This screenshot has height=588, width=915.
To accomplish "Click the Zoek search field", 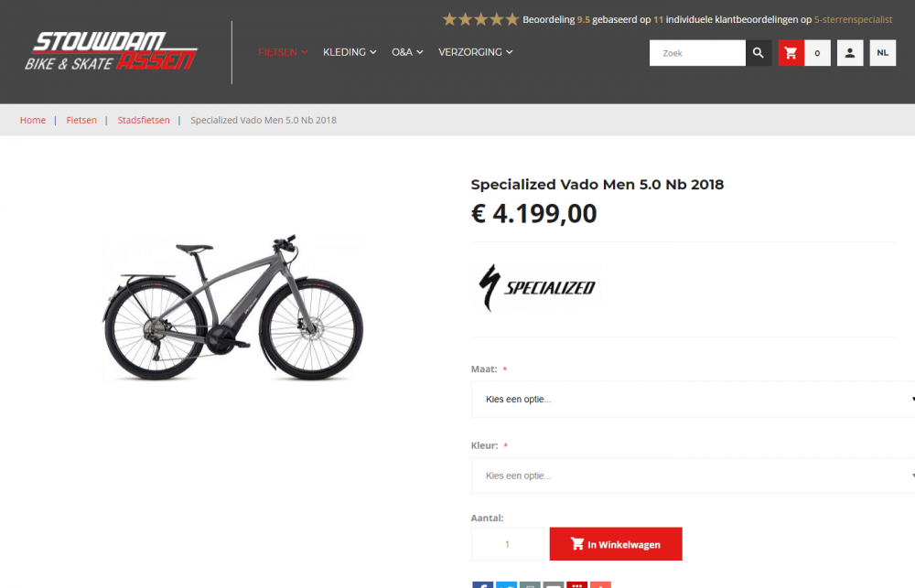I will [x=697, y=53].
